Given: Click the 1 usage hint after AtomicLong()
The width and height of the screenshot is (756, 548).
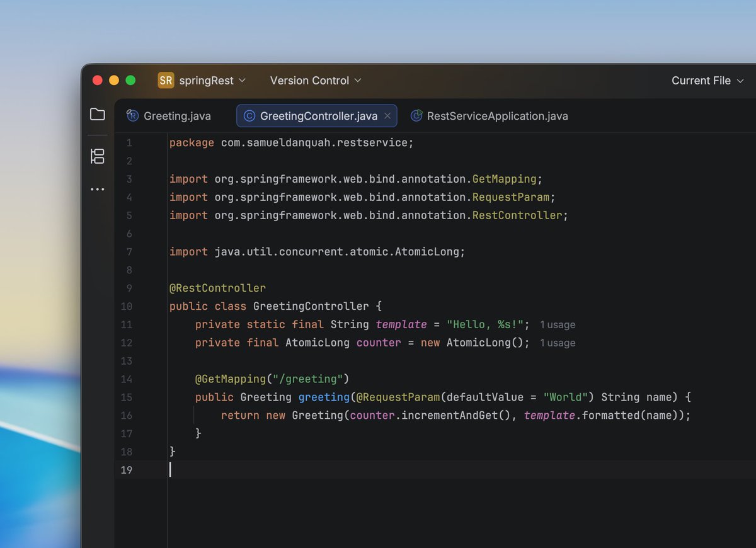Looking at the screenshot, I should tap(558, 343).
